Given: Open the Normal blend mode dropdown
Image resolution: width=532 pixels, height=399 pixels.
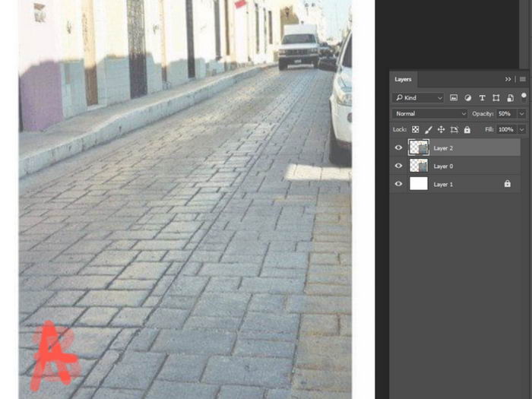Looking at the screenshot, I should 429,114.
